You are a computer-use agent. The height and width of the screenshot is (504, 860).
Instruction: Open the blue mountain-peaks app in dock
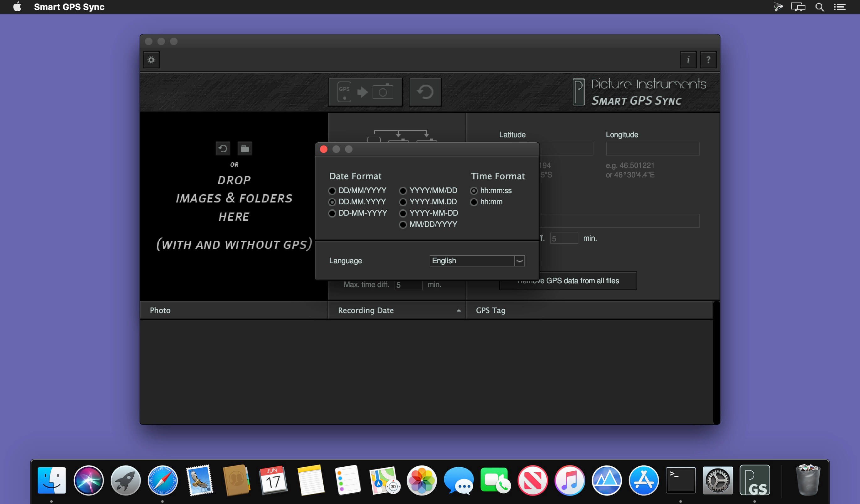607,480
